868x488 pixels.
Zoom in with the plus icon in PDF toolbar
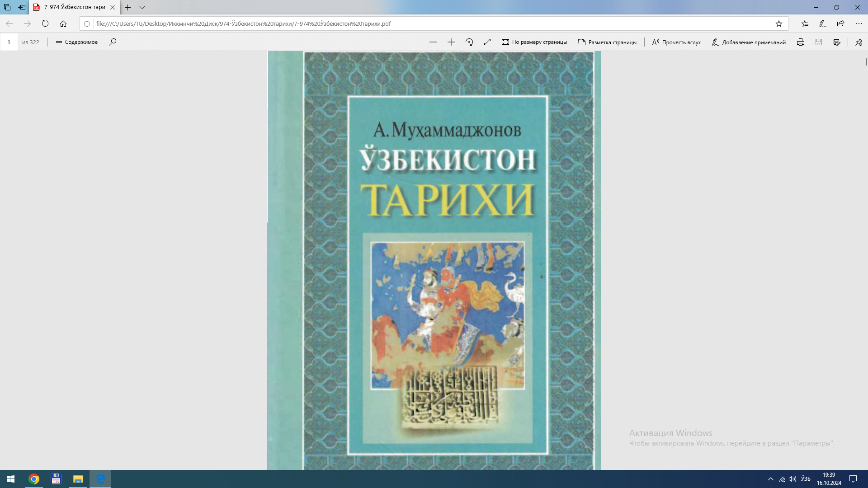[451, 42]
